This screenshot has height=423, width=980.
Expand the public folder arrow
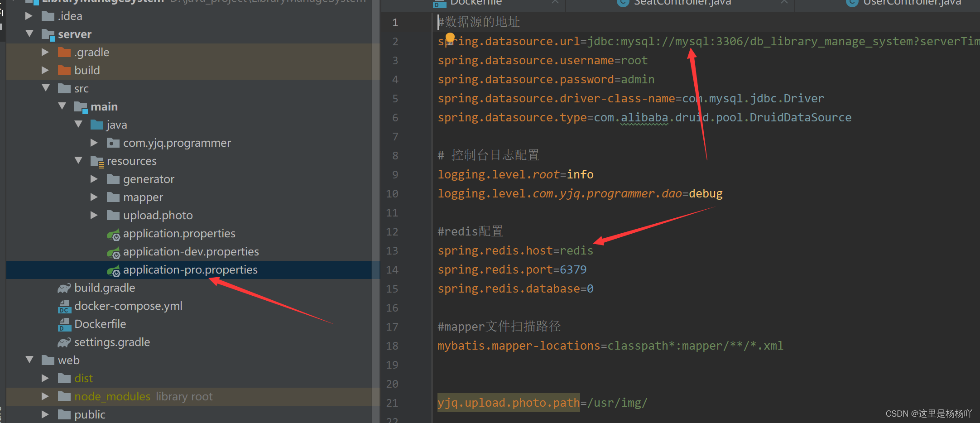click(45, 414)
